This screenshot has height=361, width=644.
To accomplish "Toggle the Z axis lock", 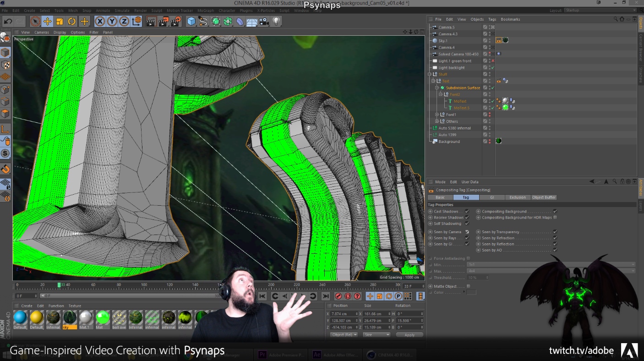I will (x=124, y=21).
